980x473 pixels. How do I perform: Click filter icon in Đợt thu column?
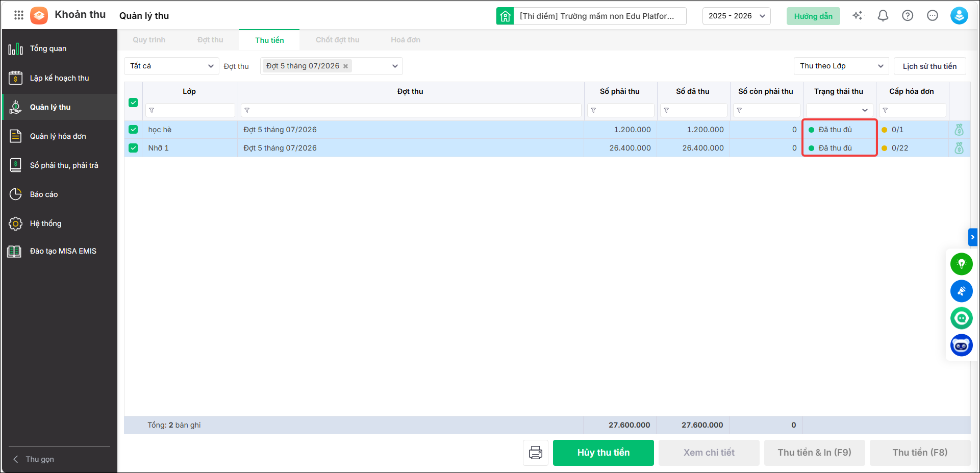(247, 110)
